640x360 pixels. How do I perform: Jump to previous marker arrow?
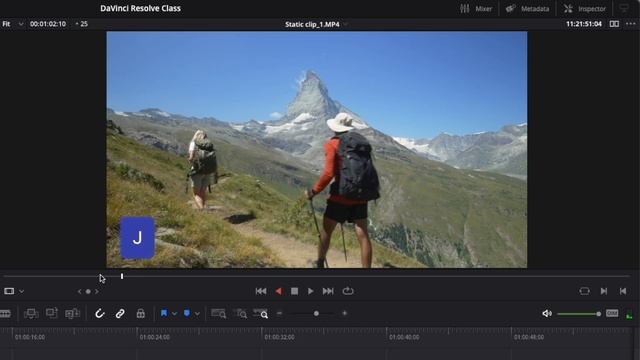point(80,291)
